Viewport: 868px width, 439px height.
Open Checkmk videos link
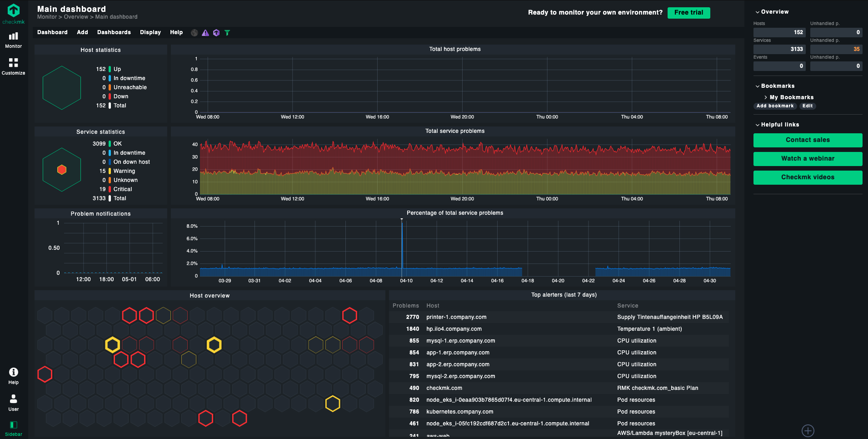(808, 177)
